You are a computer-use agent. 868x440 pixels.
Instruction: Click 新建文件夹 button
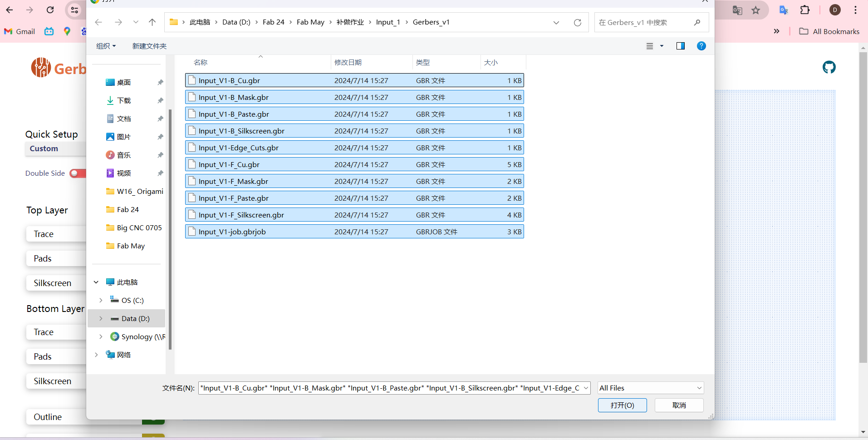point(149,46)
